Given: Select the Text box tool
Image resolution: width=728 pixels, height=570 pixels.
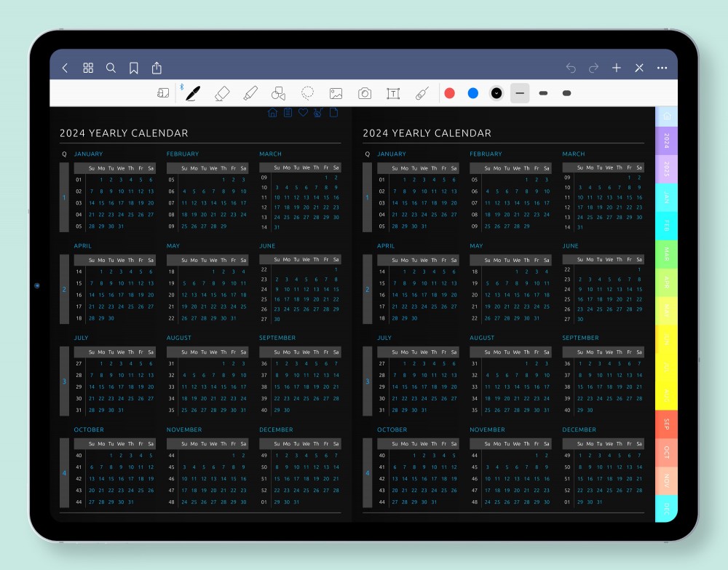Looking at the screenshot, I should (393, 94).
